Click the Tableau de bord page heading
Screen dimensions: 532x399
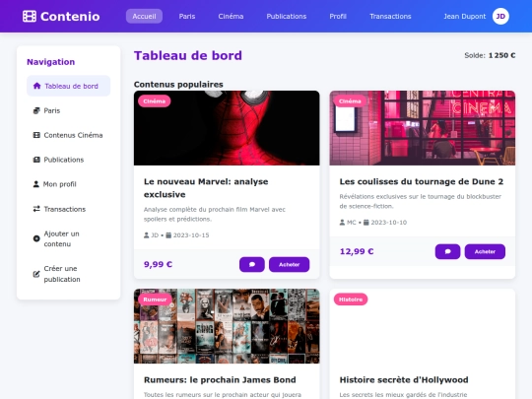tap(188, 55)
